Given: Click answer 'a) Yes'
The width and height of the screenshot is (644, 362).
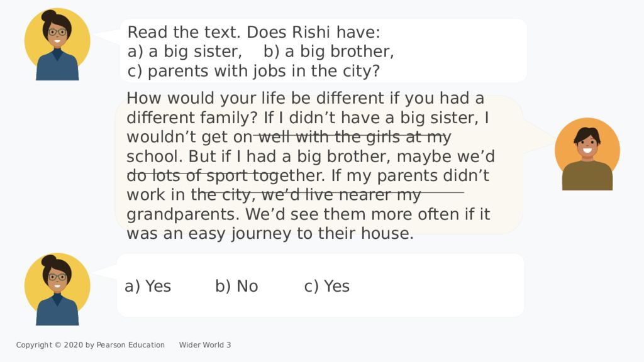Looking at the screenshot, I should pyautogui.click(x=148, y=286).
